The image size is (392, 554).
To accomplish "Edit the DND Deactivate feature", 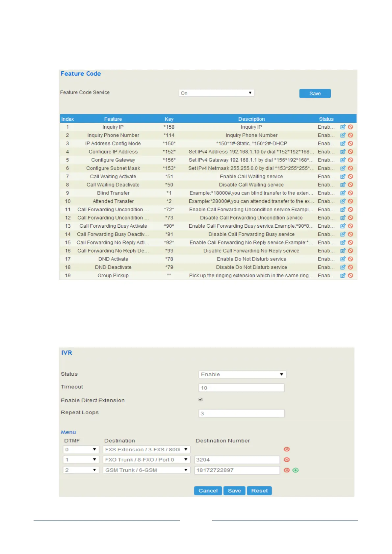I will tap(343, 267).
